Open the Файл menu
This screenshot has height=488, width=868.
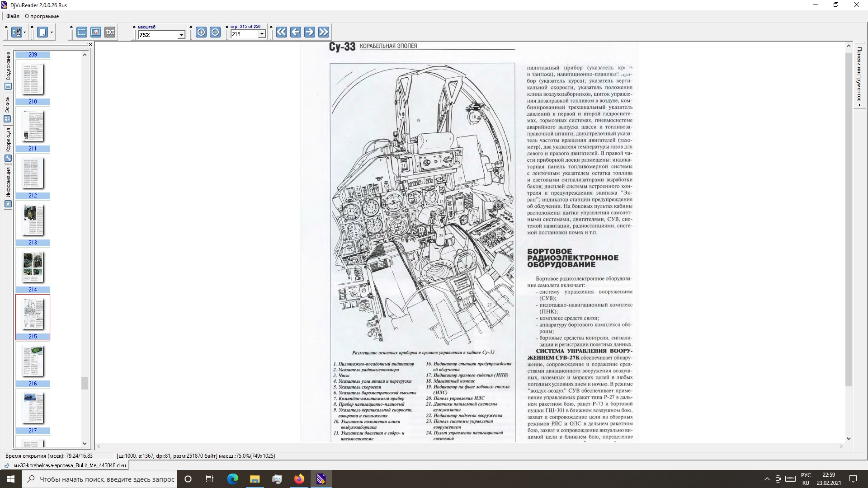(13, 16)
